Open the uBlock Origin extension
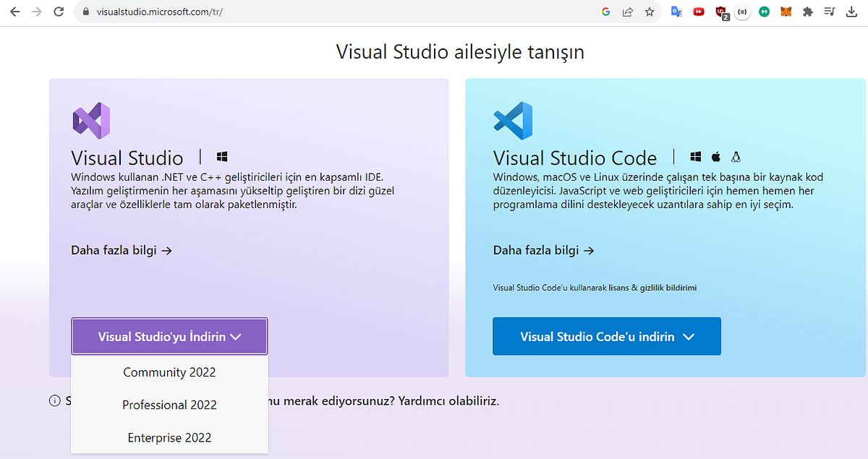 720,12
